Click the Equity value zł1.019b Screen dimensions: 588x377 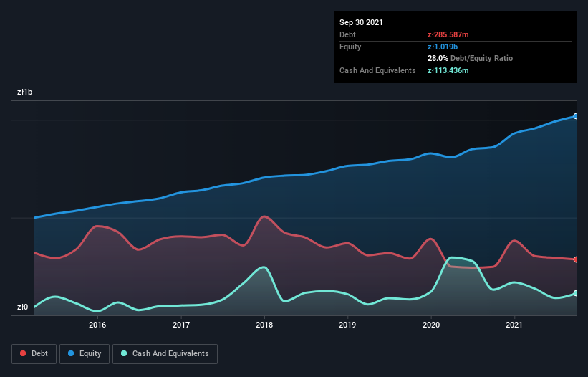[443, 47]
